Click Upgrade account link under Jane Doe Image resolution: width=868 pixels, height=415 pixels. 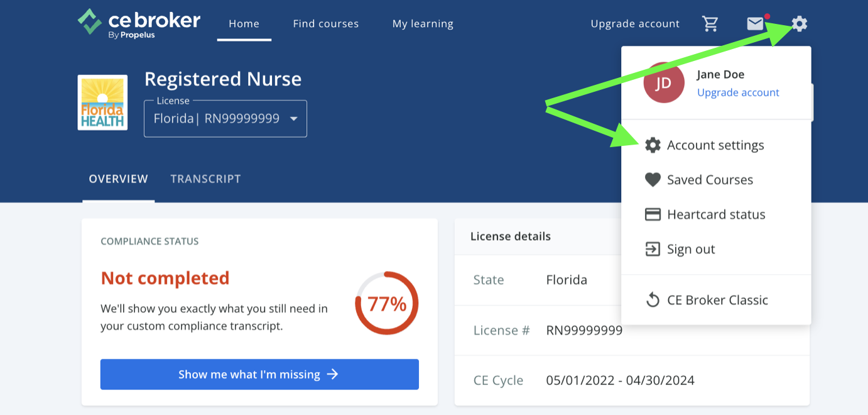[x=738, y=92]
